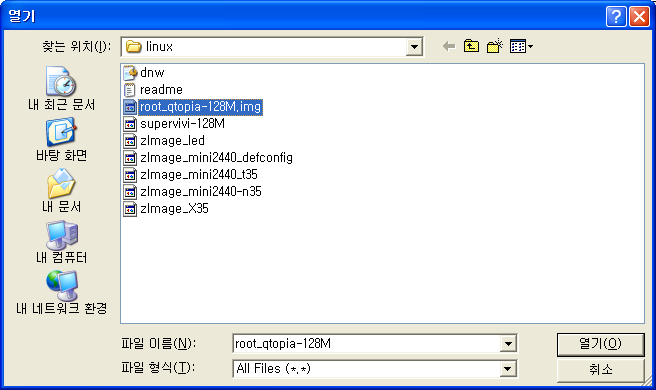This screenshot has width=656, height=390.
Task: Select the file name zImage_mini2440_t35
Action: pyautogui.click(x=199, y=174)
